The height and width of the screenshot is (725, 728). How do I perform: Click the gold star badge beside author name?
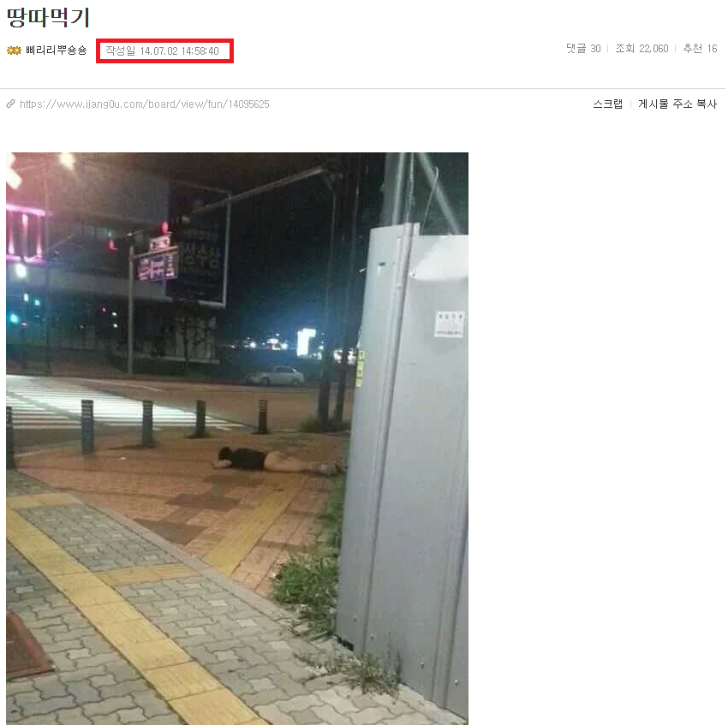point(14,51)
